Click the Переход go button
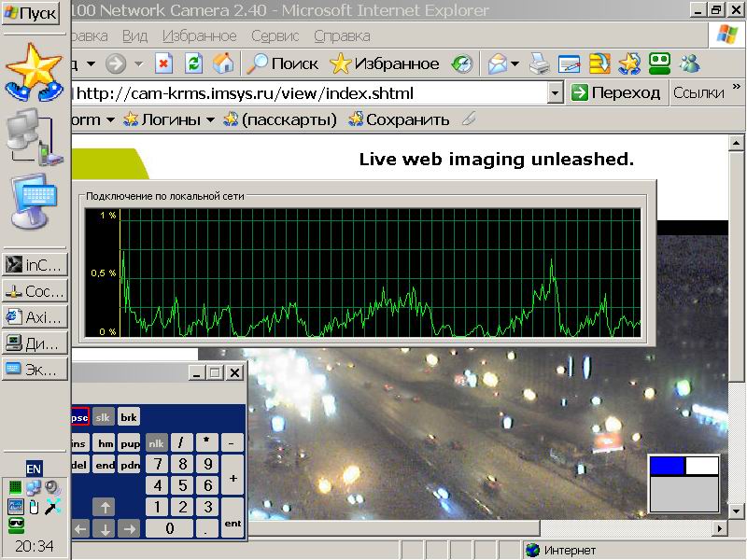This screenshot has width=747, height=560. [616, 92]
